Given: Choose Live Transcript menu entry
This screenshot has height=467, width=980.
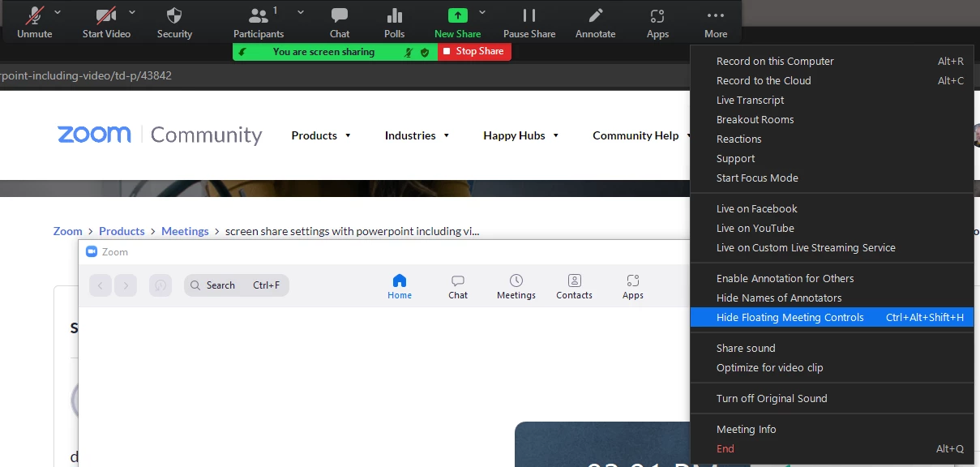Looking at the screenshot, I should [832, 100].
